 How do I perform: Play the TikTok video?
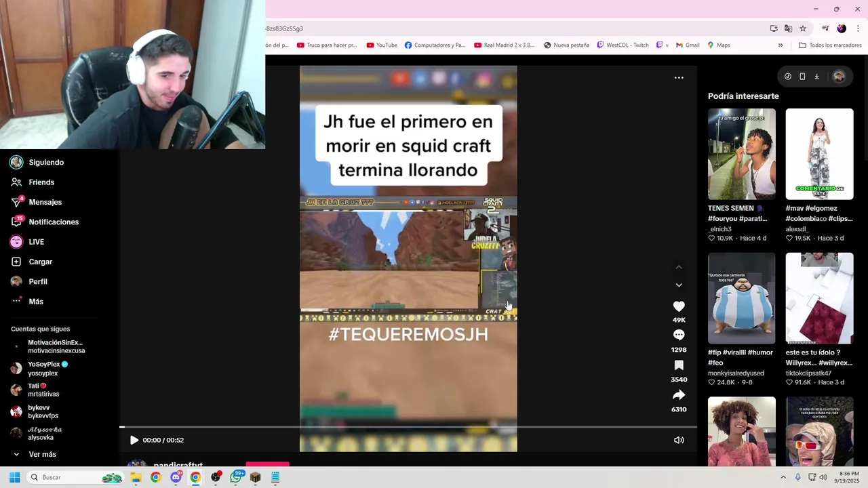point(134,440)
